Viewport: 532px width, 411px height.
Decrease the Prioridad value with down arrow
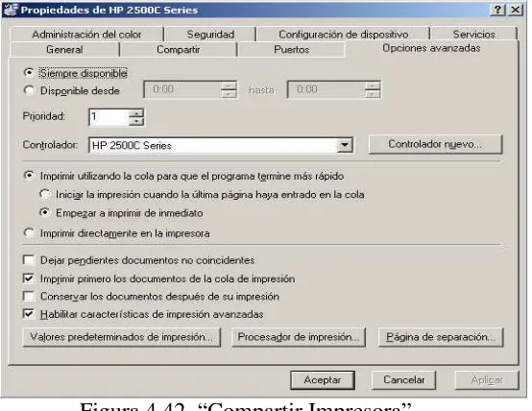coord(136,121)
